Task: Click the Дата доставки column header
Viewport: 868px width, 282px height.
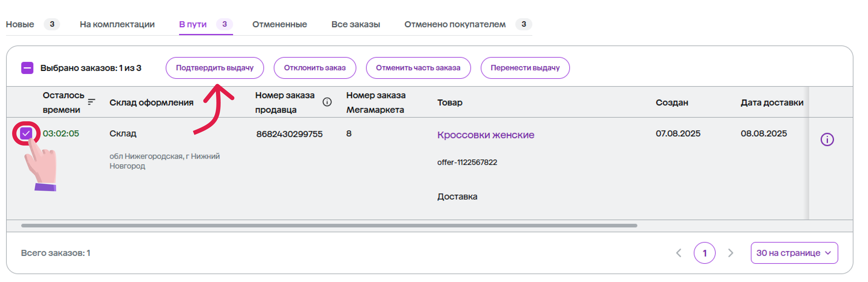Action: point(771,102)
